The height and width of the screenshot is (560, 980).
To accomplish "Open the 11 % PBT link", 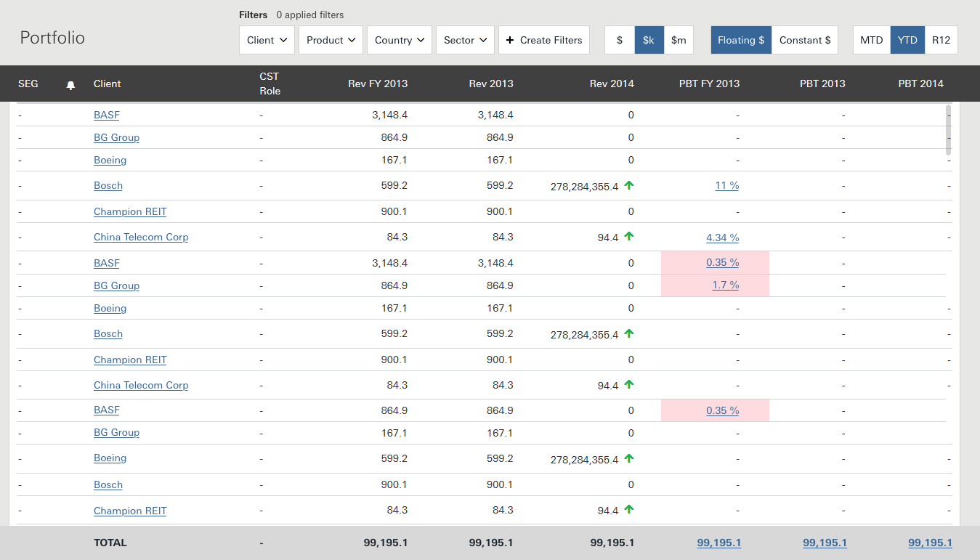I will pyautogui.click(x=727, y=186).
